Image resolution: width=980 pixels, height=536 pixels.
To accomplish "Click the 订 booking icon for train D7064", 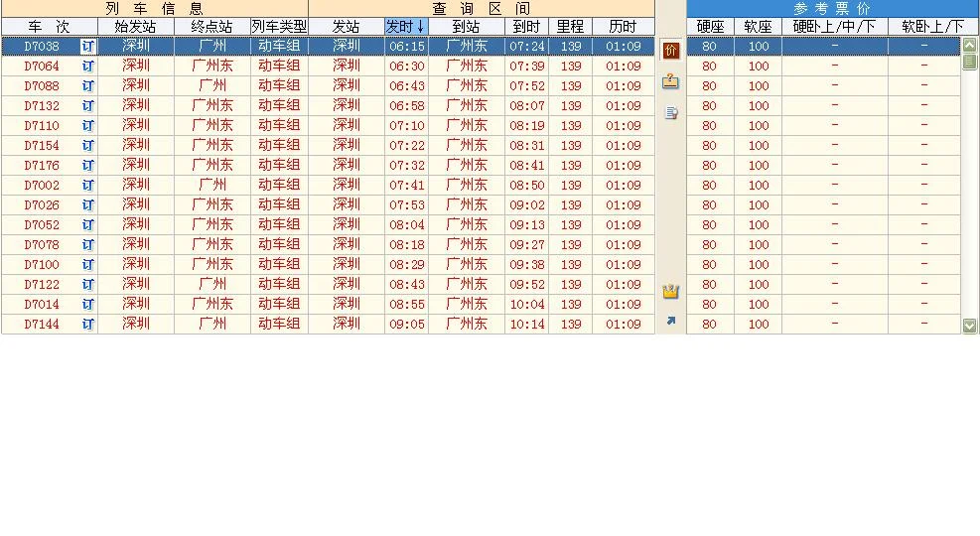I will click(87, 67).
